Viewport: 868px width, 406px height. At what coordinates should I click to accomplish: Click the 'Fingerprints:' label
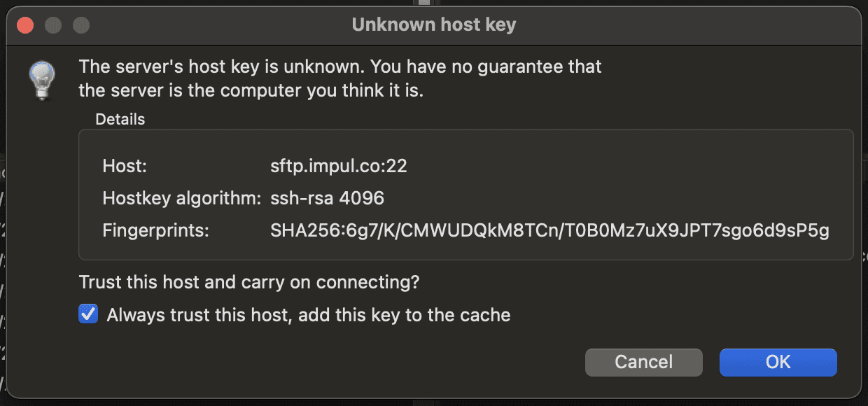pyautogui.click(x=155, y=230)
